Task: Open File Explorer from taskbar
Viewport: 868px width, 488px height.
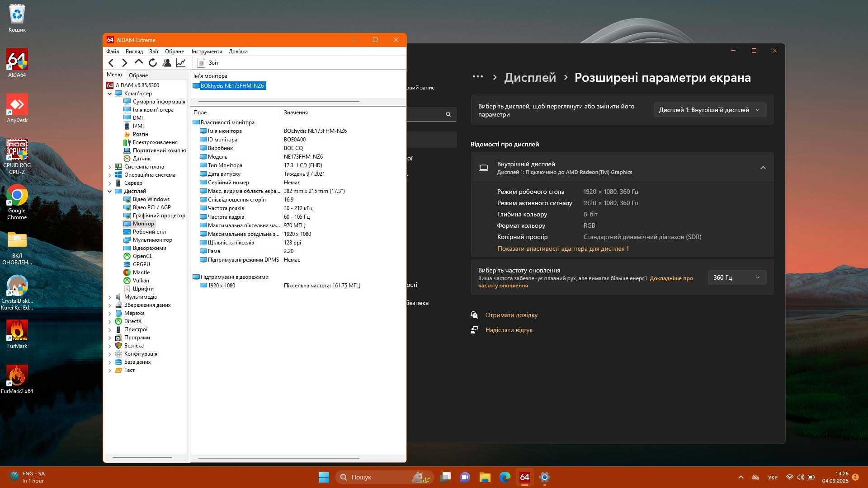Action: point(485,477)
